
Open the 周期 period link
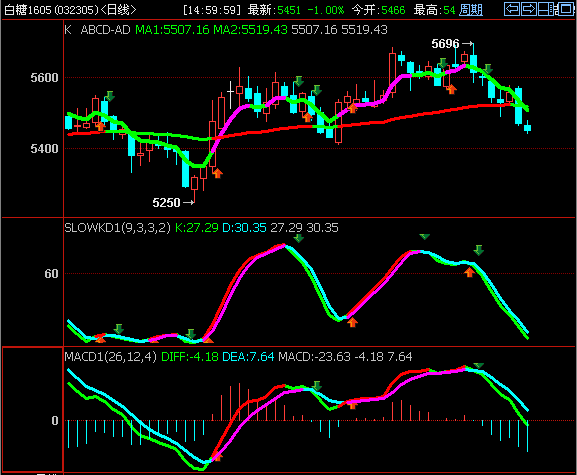click(x=471, y=10)
